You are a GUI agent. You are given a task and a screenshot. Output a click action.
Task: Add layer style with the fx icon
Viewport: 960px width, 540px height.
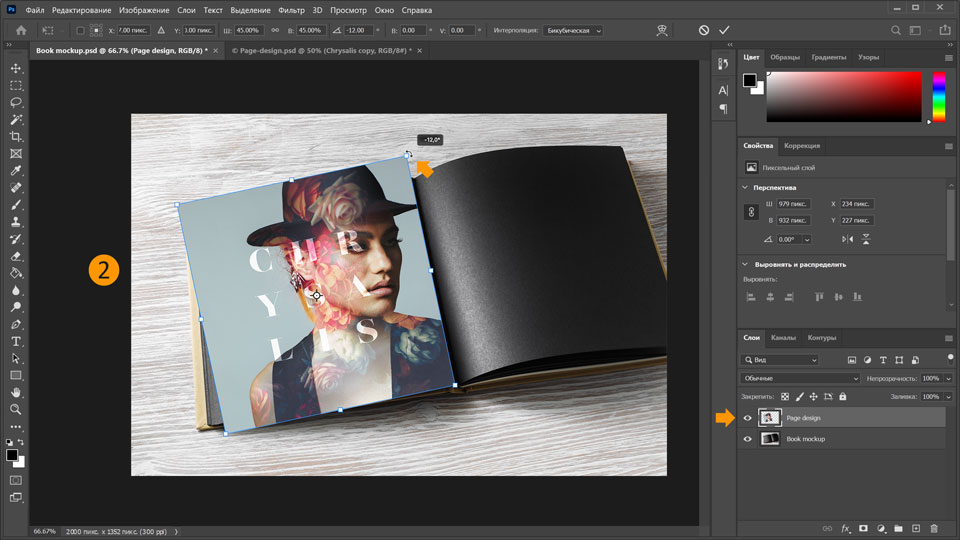click(846, 528)
